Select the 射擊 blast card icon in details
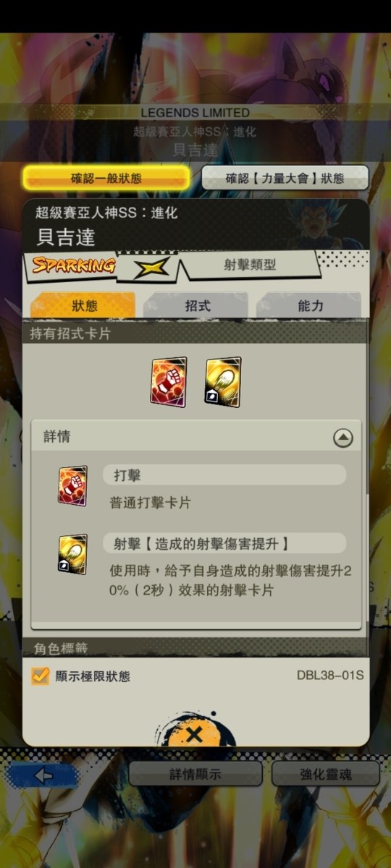Screen dimensions: 391x868 pos(72,554)
